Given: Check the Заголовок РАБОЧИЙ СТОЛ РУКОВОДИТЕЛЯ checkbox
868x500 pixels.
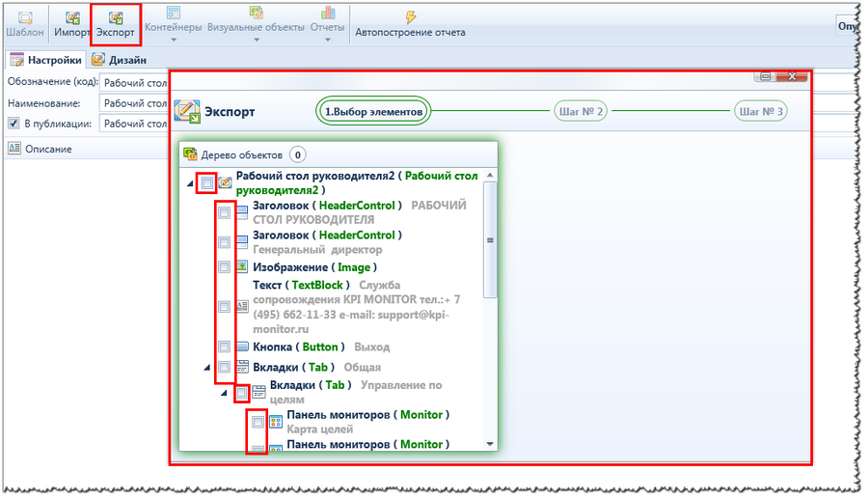Looking at the screenshot, I should click(x=224, y=212).
